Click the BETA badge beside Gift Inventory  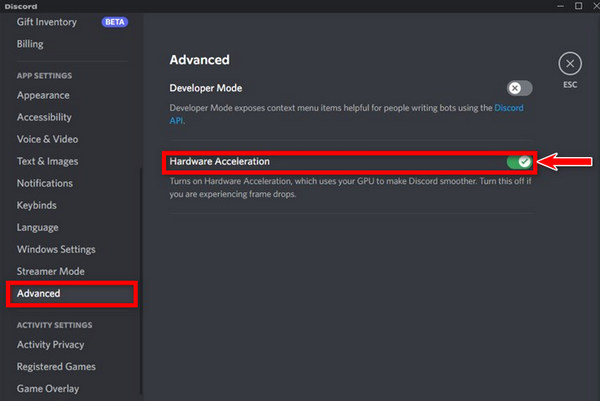coord(114,22)
